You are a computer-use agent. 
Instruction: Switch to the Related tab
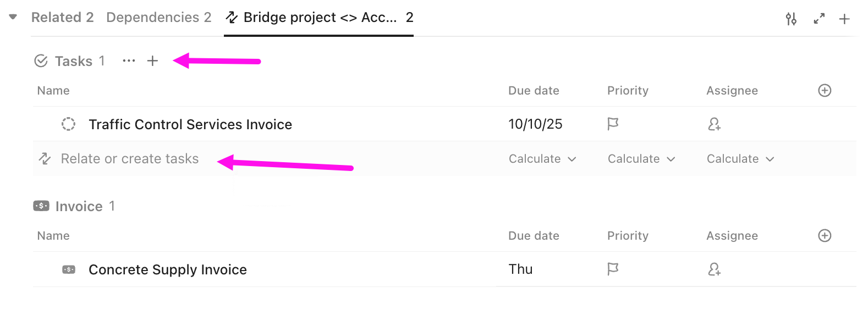[x=62, y=18]
